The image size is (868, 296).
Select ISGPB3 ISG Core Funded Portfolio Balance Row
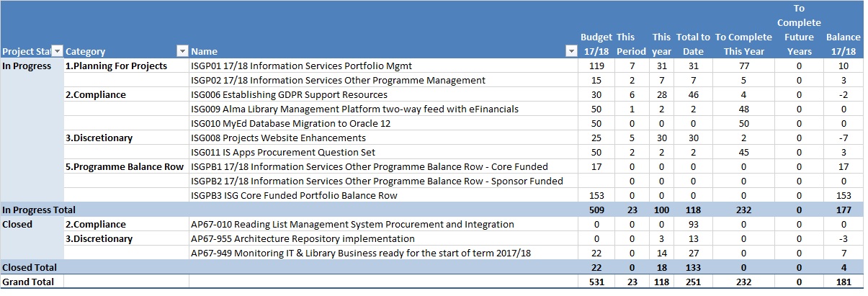click(294, 195)
